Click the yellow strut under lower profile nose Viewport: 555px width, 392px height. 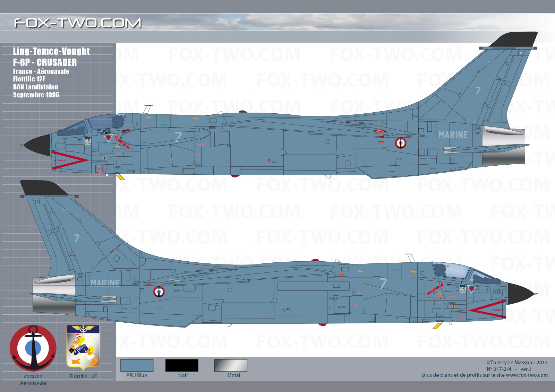point(437,326)
